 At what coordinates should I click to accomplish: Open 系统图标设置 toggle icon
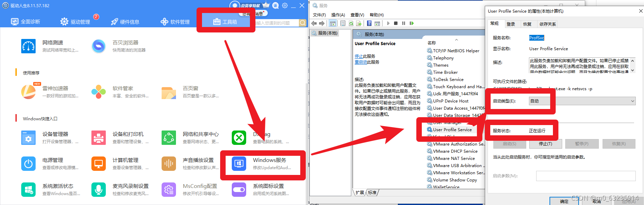click(239, 190)
